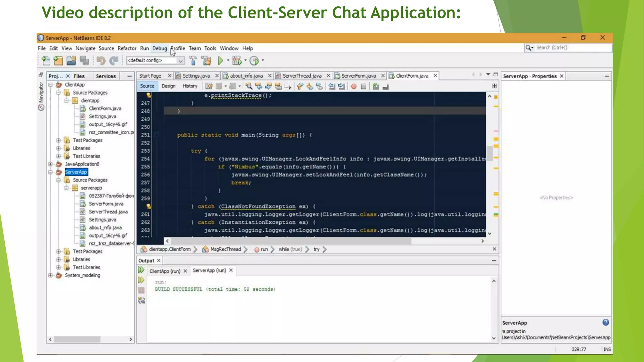Switch to History view
The height and width of the screenshot is (362, 644).
coord(190,86)
